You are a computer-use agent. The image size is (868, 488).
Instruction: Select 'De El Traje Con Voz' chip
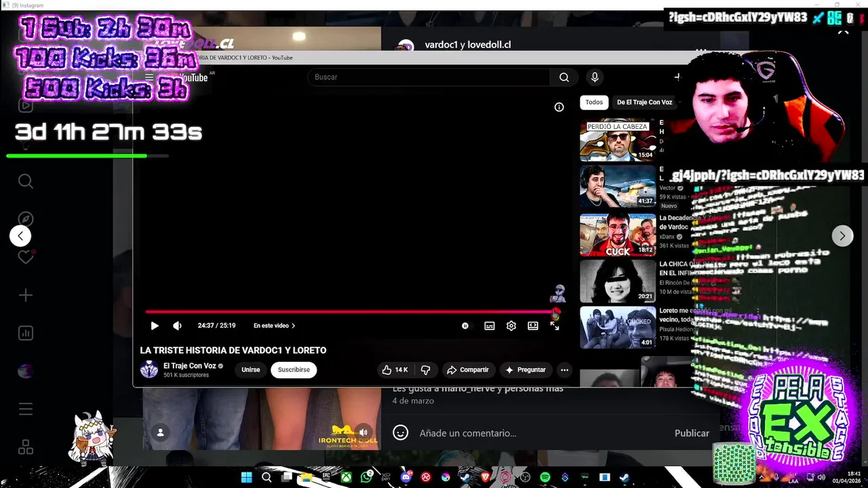click(644, 102)
